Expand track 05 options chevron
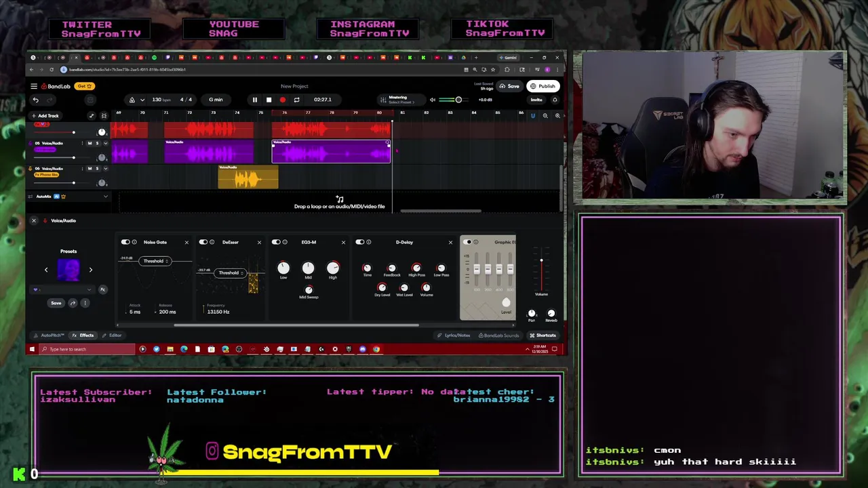868x488 pixels. 105,143
